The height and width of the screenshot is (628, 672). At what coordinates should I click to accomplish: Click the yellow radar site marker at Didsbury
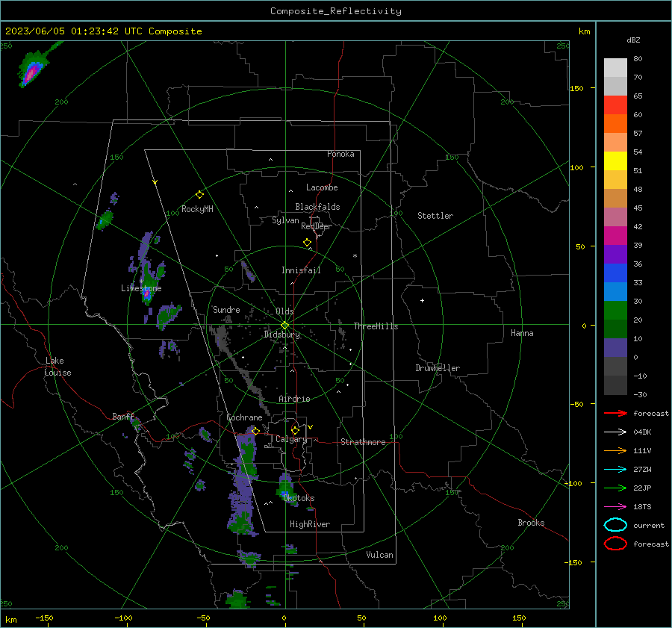284,326
